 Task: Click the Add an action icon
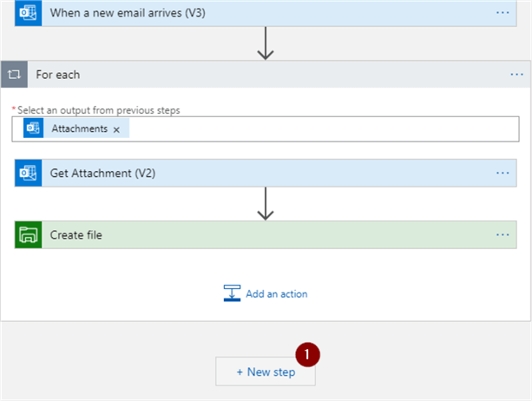pyautogui.click(x=232, y=293)
